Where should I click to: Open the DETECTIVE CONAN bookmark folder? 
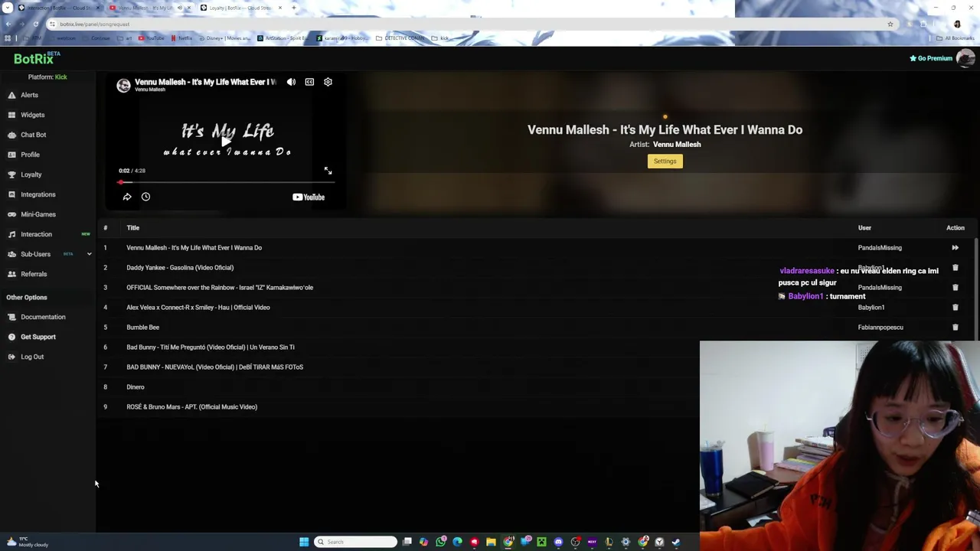coord(400,38)
